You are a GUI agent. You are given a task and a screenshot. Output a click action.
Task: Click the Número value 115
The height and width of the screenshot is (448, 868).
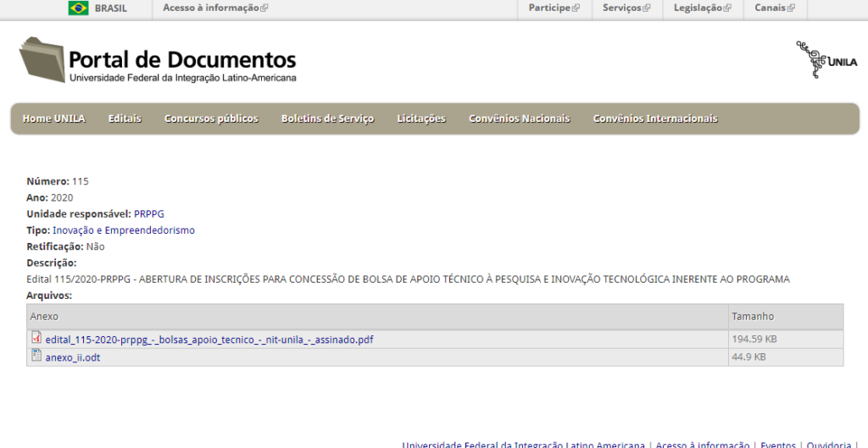(81, 181)
